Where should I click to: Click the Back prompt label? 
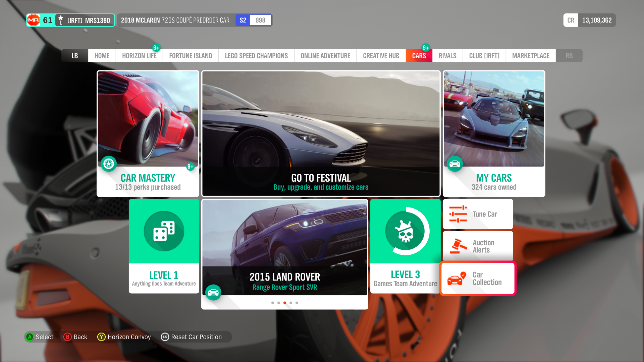[80, 337]
